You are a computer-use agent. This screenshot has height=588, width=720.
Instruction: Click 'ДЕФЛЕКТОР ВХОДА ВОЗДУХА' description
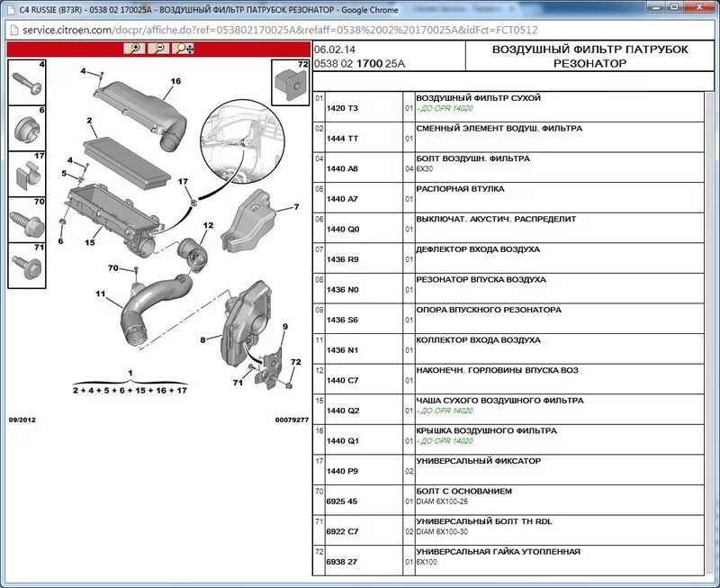[478, 249]
